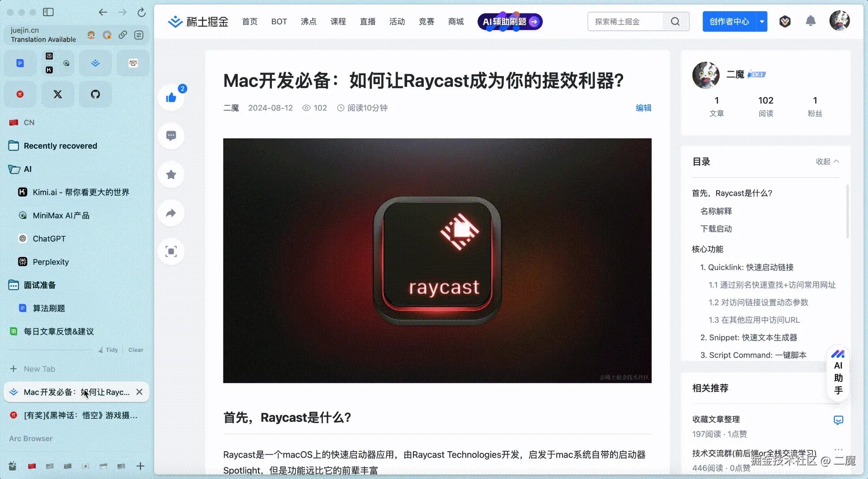868x479 pixels.
Task: Click the monkey face extension icon
Action: click(91, 35)
